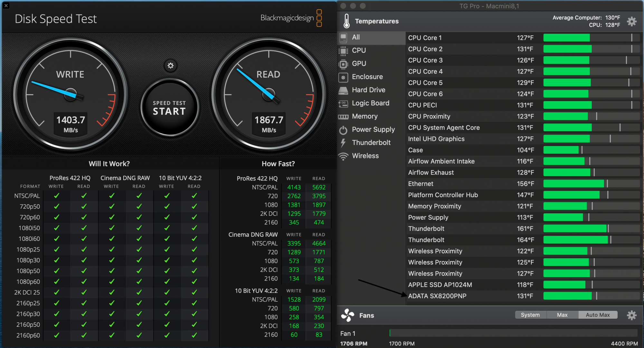
Task: Click the Disk Speed Test settings gear
Action: [170, 66]
